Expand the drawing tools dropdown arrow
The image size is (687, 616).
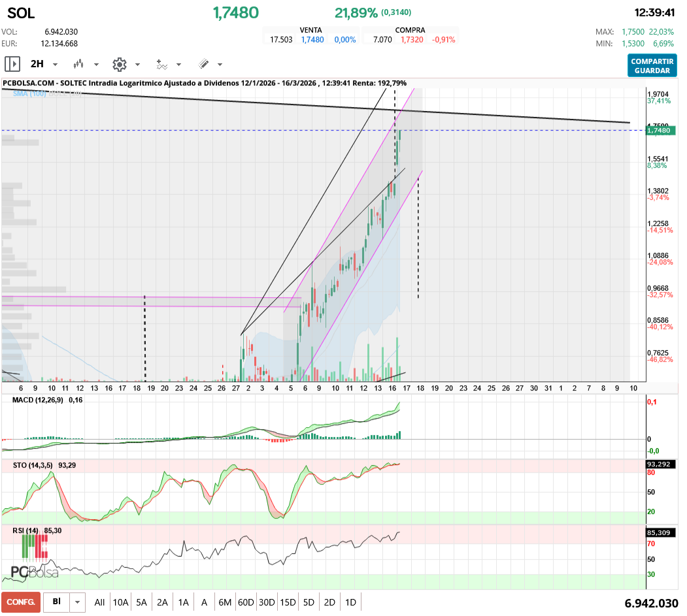(220, 64)
